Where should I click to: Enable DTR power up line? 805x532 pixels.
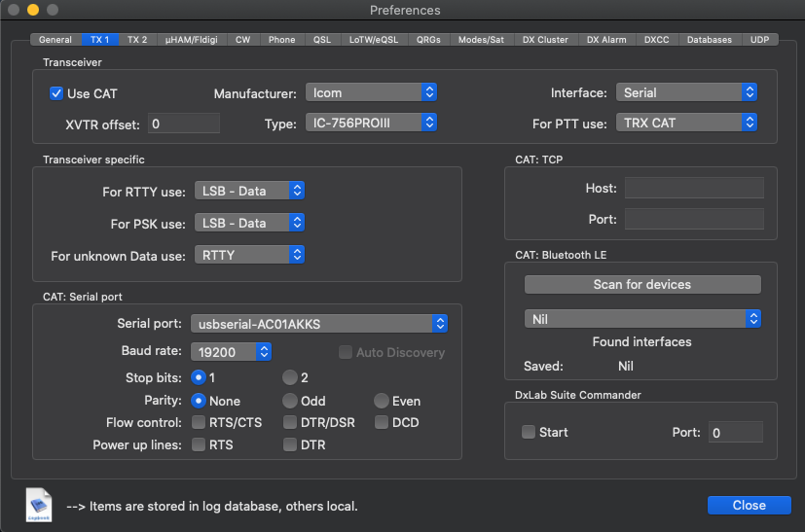(290, 444)
